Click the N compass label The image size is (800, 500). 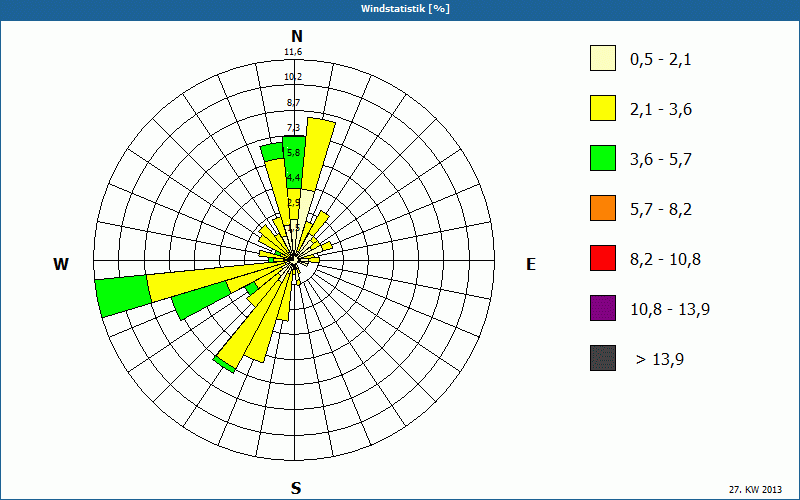297,36
